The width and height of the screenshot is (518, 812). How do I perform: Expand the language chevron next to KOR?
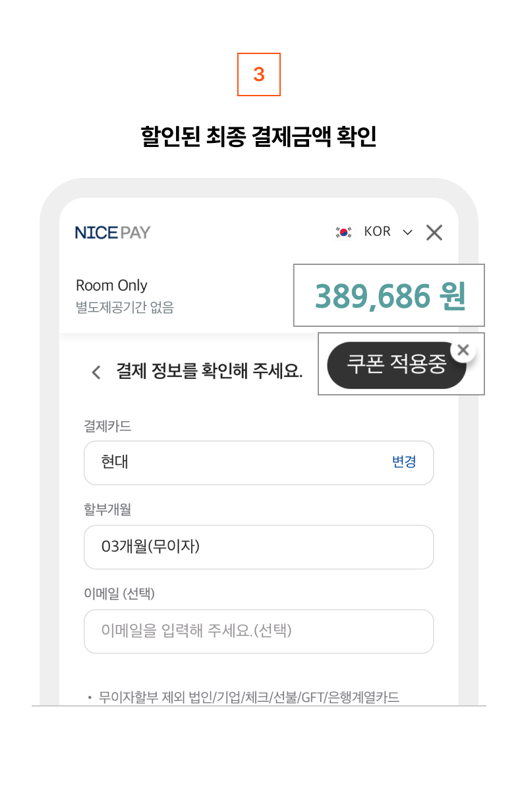(407, 233)
